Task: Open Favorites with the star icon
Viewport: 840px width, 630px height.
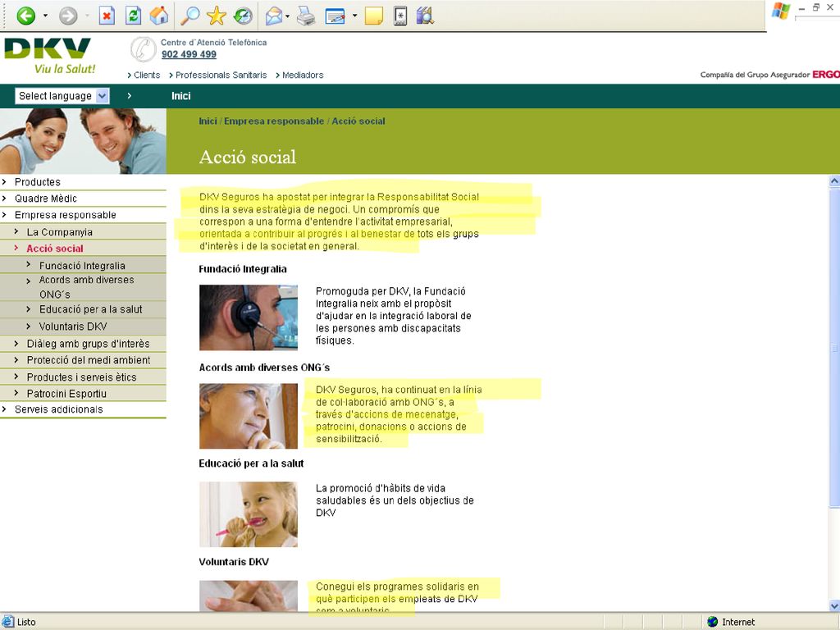Action: 217,16
